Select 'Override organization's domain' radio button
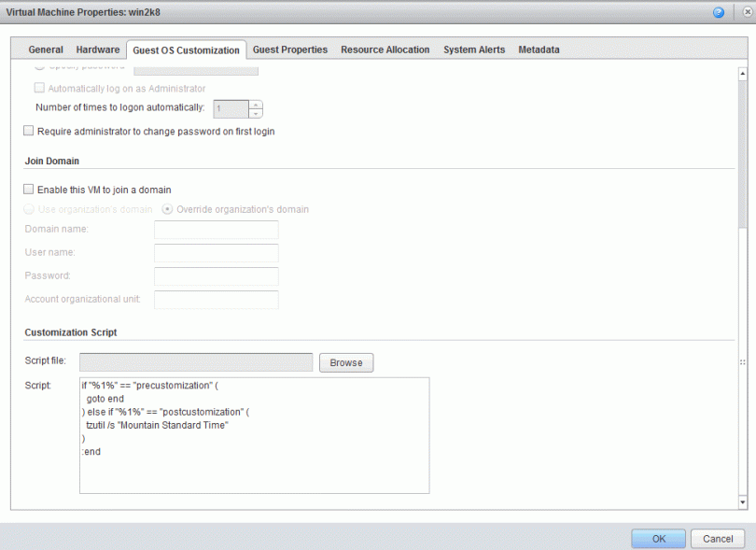Screen dimensions: 756x550 [x=168, y=209]
